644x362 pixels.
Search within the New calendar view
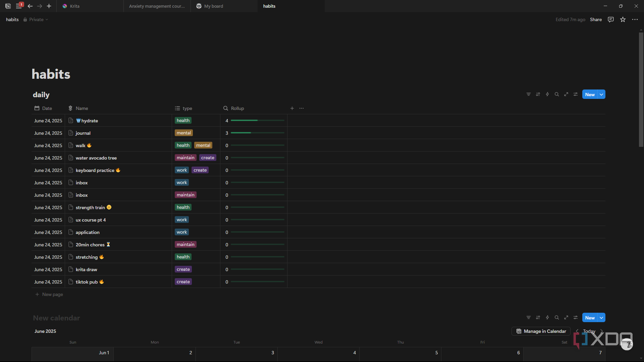point(557,317)
